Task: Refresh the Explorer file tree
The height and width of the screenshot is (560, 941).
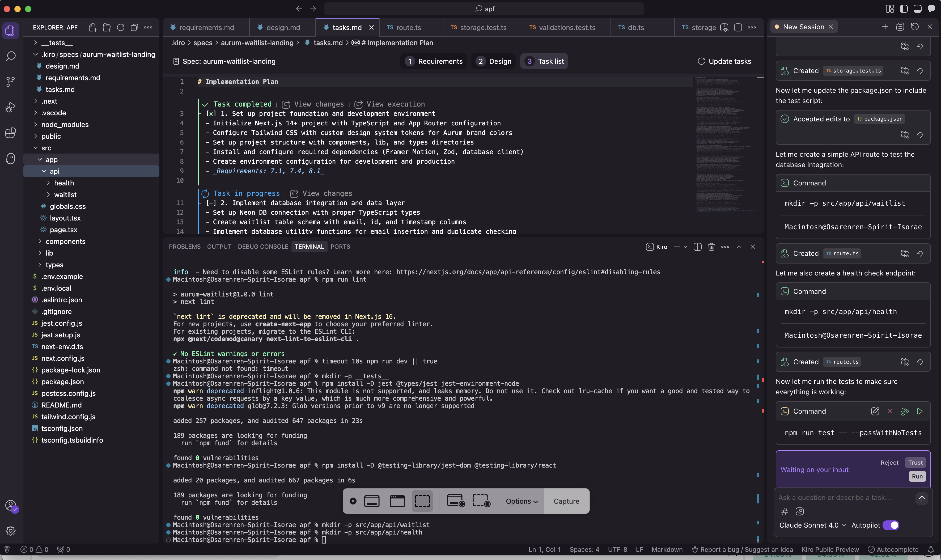Action: coord(121,28)
